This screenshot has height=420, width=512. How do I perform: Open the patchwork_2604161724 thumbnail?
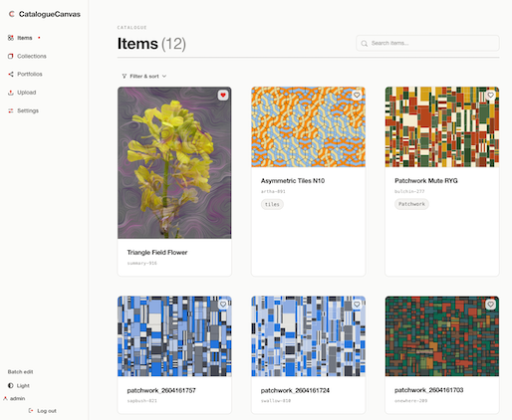(x=308, y=336)
